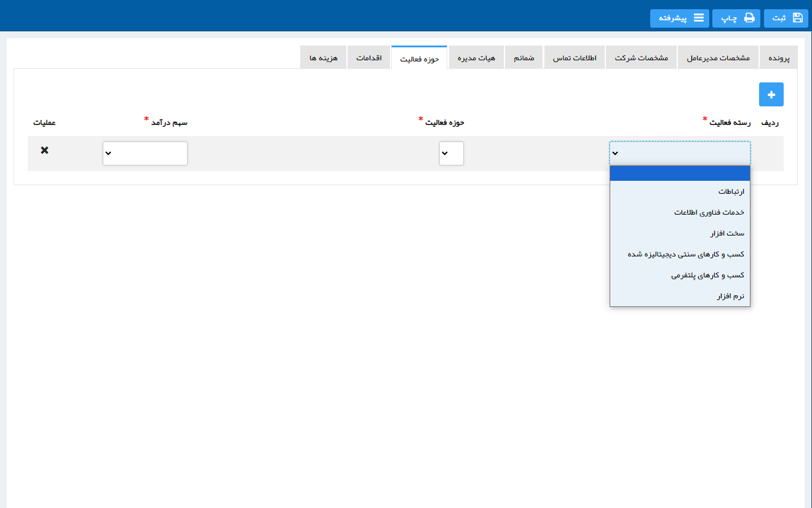Choose ارتباطات from the dropdown list
The image size is (812, 508).
[x=680, y=191]
